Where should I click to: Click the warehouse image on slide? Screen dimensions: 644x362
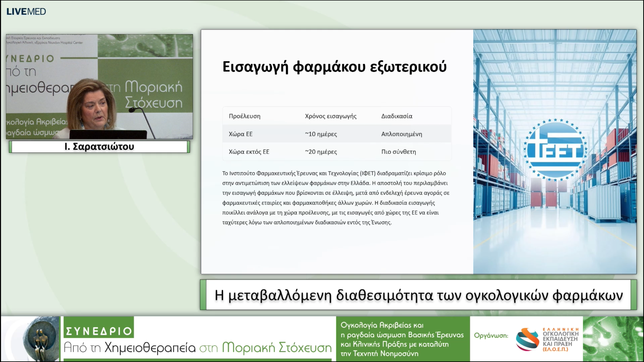tap(555, 226)
